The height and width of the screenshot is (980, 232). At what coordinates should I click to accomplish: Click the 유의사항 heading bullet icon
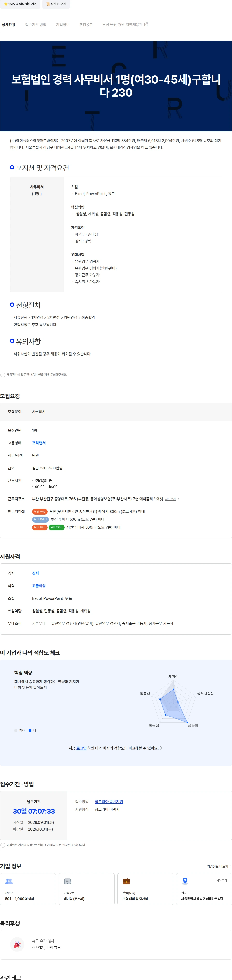pos(12,341)
